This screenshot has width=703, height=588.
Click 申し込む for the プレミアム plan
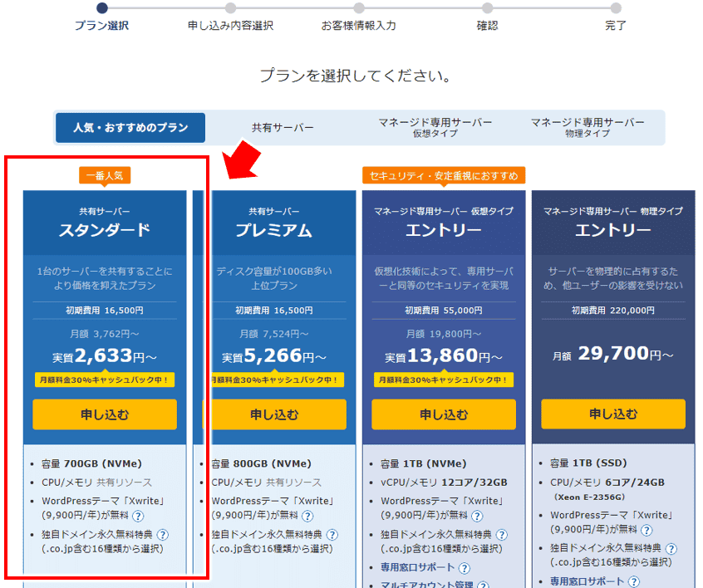274,414
